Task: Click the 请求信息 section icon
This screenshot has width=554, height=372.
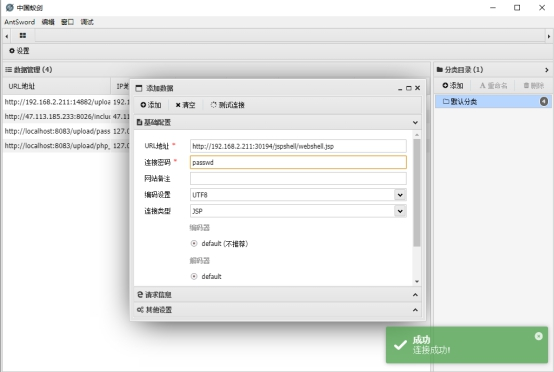Action: (140, 294)
